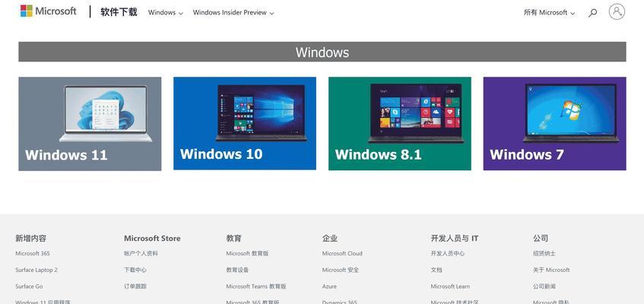The height and width of the screenshot is (304, 644).
Task: Open 公司新闻 footer link
Action: click(x=544, y=287)
